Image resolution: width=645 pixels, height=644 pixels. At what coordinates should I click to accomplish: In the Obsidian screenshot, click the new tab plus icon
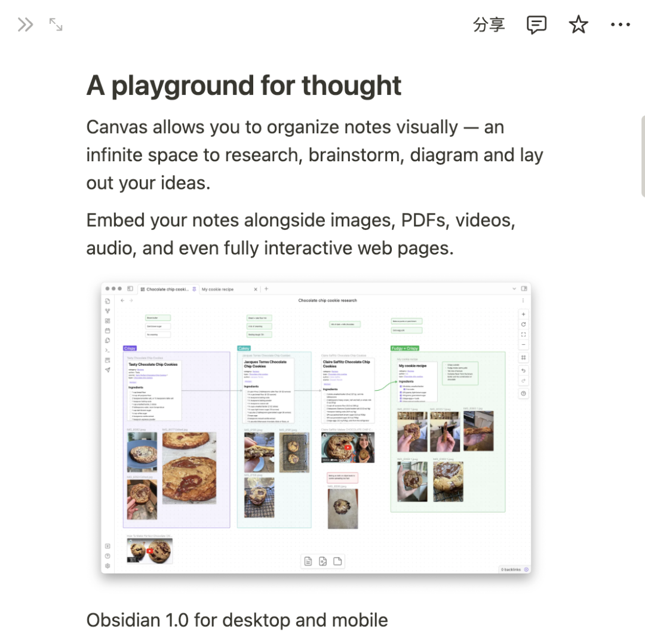point(266,289)
